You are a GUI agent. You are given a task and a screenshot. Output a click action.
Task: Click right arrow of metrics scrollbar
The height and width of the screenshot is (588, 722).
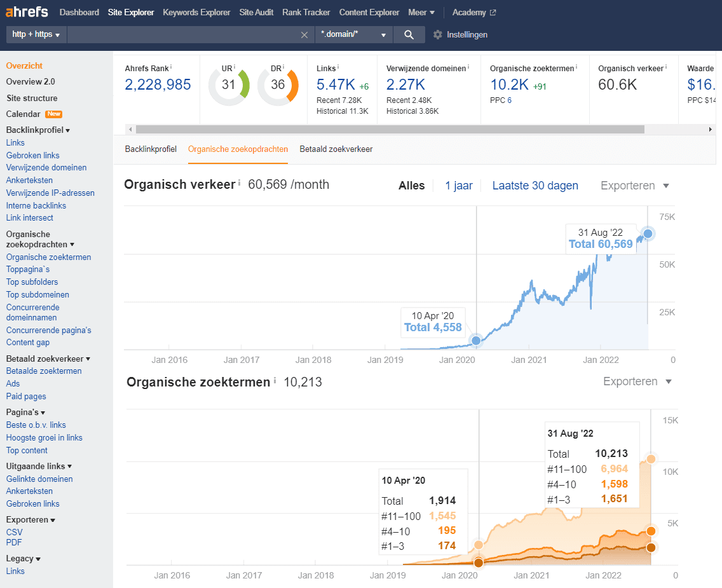(711, 130)
